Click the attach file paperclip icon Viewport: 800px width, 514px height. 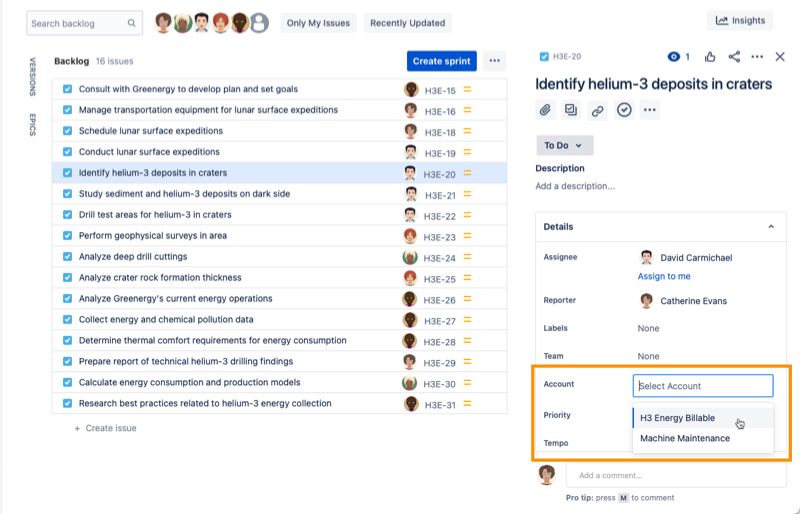[x=545, y=110]
